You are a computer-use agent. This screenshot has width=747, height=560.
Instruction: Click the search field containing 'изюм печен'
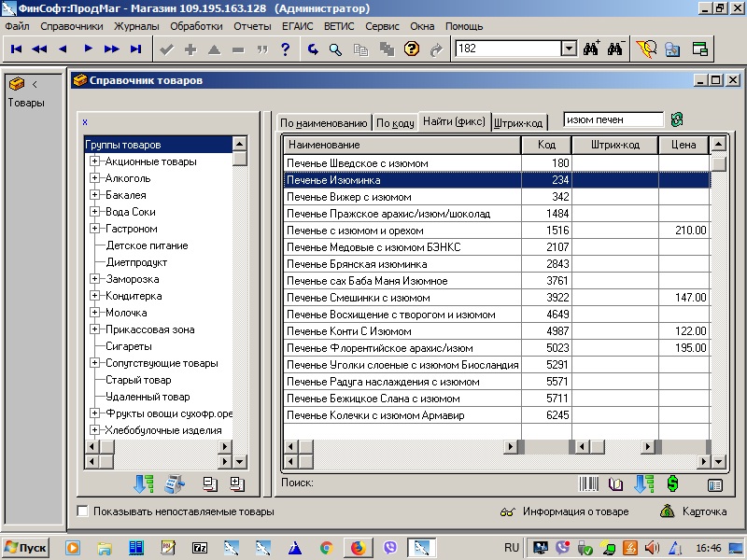(613, 119)
